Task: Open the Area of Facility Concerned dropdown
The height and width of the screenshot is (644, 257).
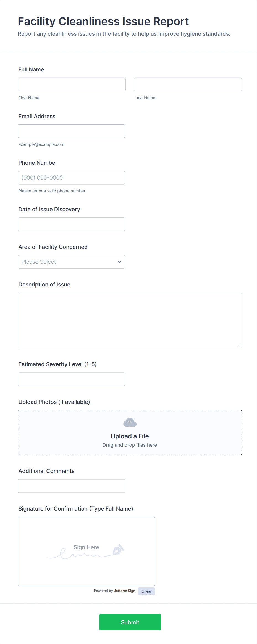Action: 71,262
